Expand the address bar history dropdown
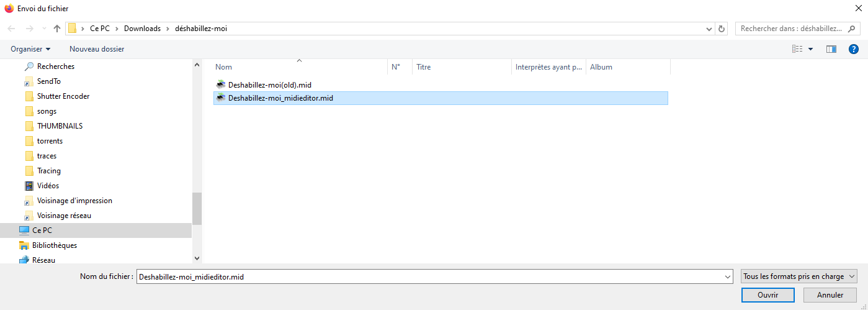This screenshot has height=310, width=868. (x=710, y=29)
